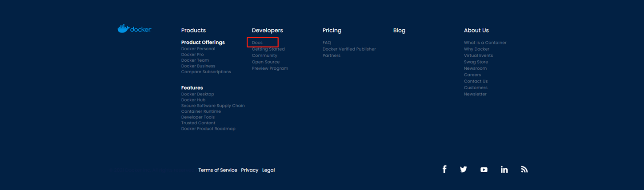Open the Getting Started link
This screenshot has width=644, height=190.
pos(268,49)
